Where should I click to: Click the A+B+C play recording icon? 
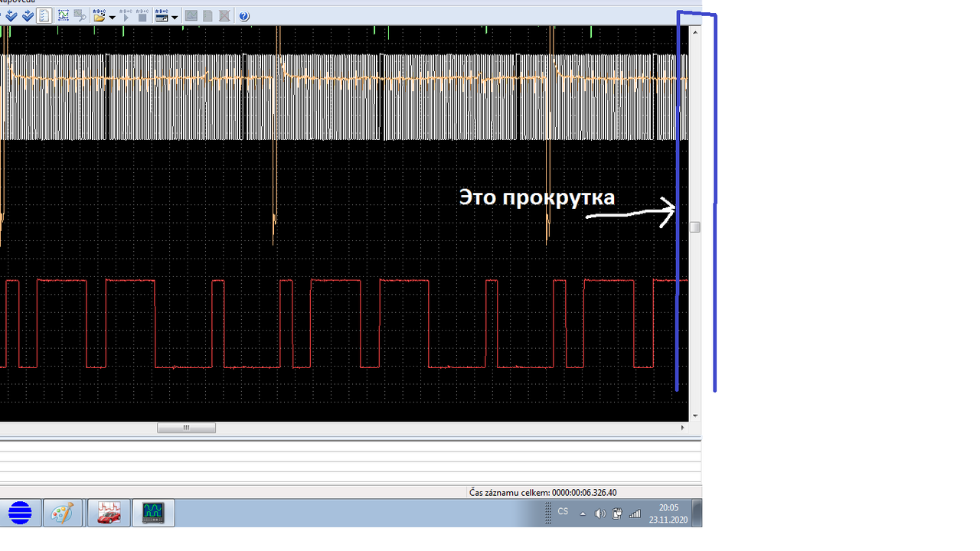(x=126, y=15)
